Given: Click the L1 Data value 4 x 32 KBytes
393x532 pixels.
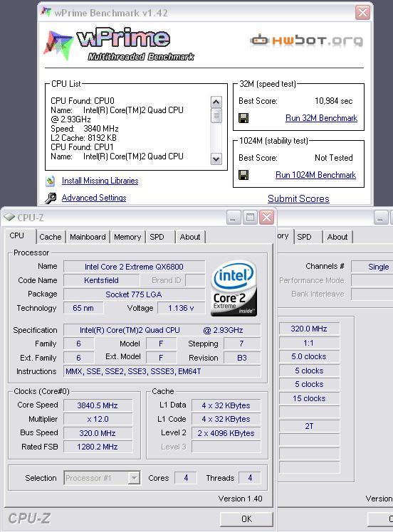Looking at the screenshot, I should [x=226, y=405].
